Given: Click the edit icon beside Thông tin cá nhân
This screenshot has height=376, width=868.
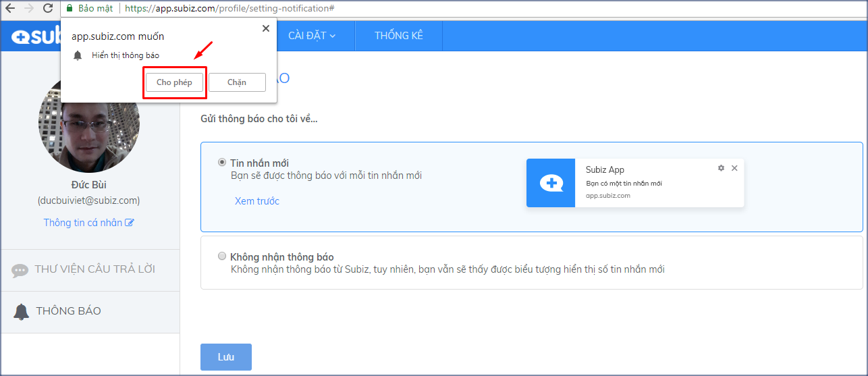Looking at the screenshot, I should click(130, 223).
